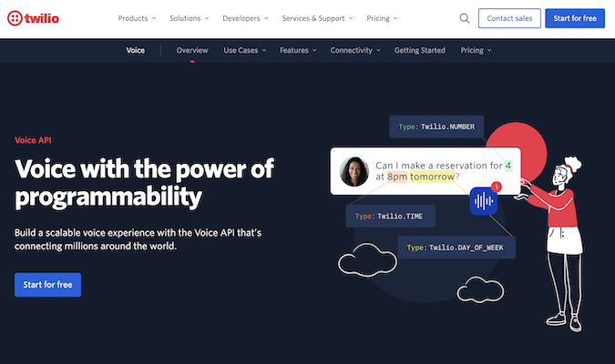Open the Services & Support menu
The image size is (615, 364).
tap(317, 18)
